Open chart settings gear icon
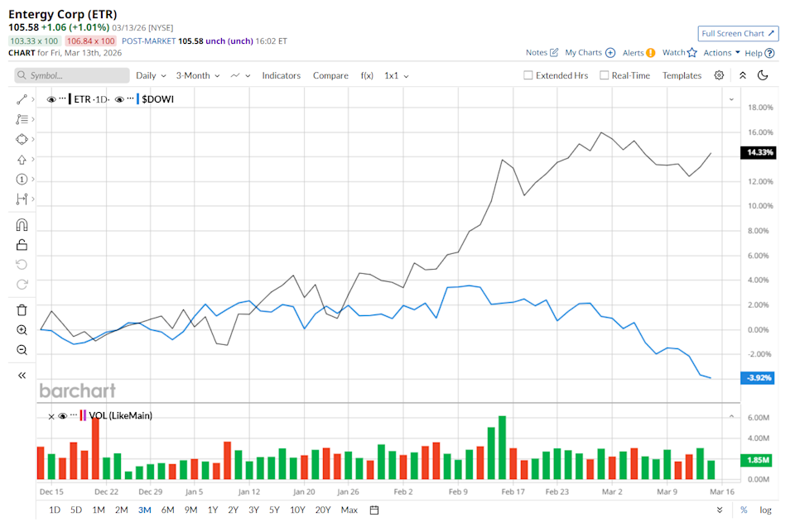795x532 pixels. coord(719,75)
